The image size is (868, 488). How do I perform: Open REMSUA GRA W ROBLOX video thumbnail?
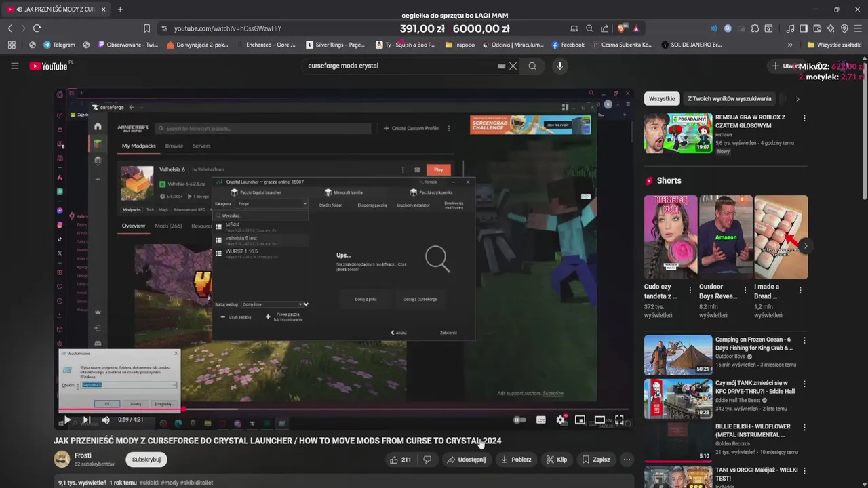pos(678,133)
